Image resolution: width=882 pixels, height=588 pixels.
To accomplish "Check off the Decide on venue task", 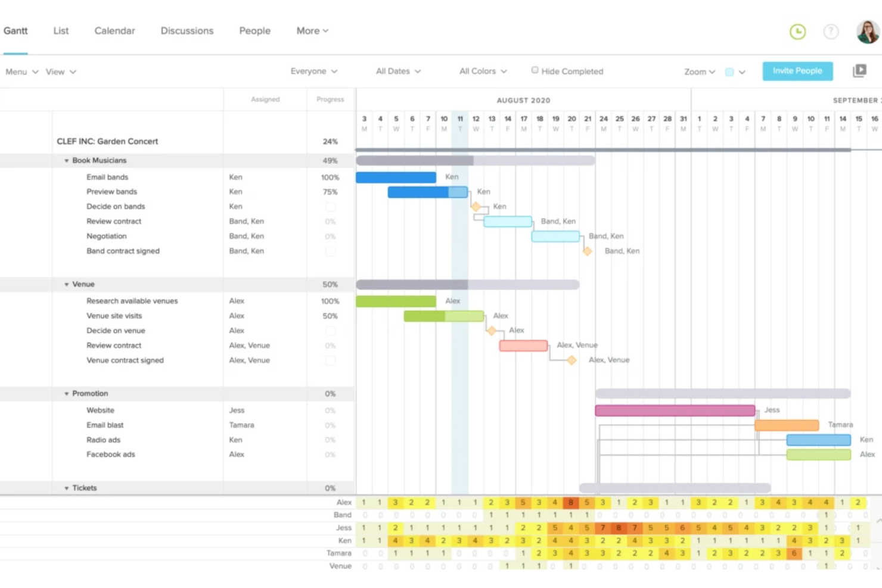I will [330, 331].
